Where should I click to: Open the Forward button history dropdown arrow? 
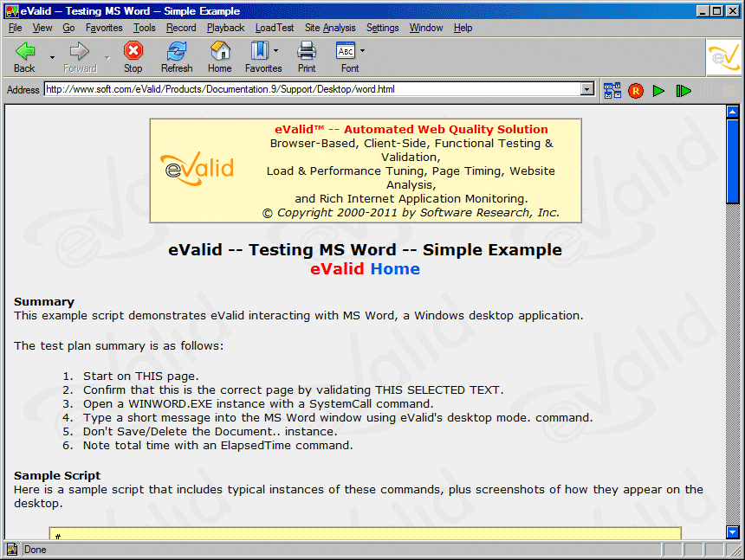(x=107, y=57)
